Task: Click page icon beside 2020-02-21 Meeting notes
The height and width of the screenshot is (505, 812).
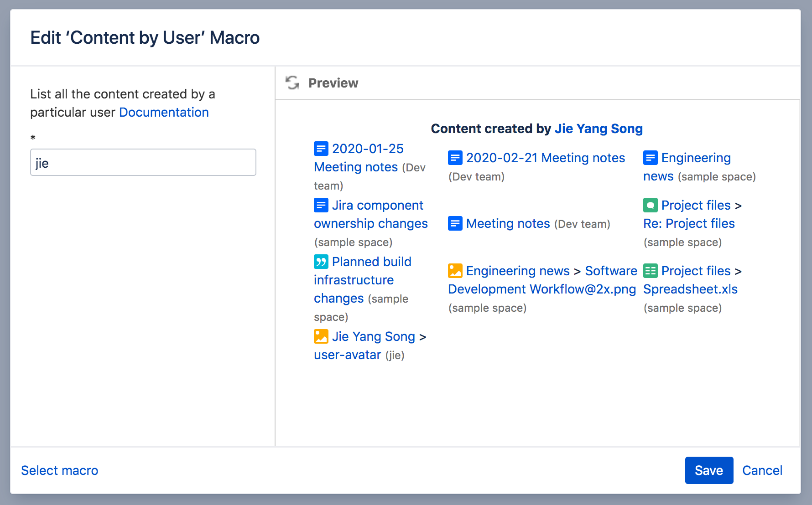Action: point(455,158)
